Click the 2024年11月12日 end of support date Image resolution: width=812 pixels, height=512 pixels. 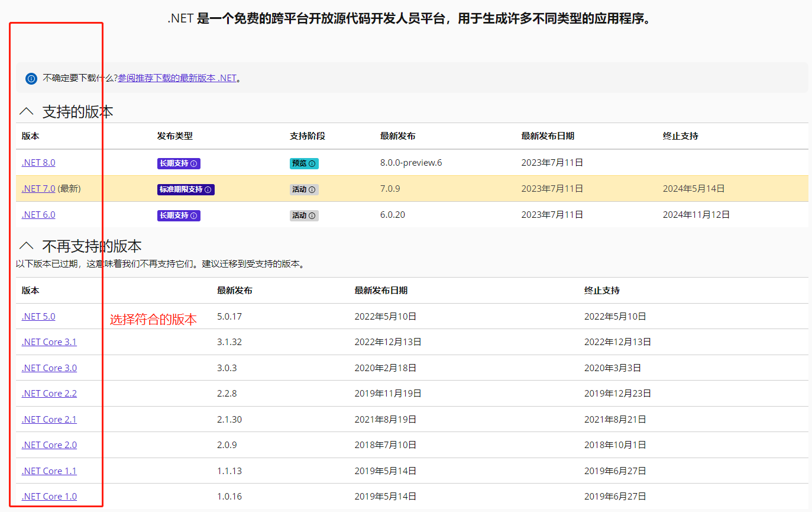(x=696, y=215)
